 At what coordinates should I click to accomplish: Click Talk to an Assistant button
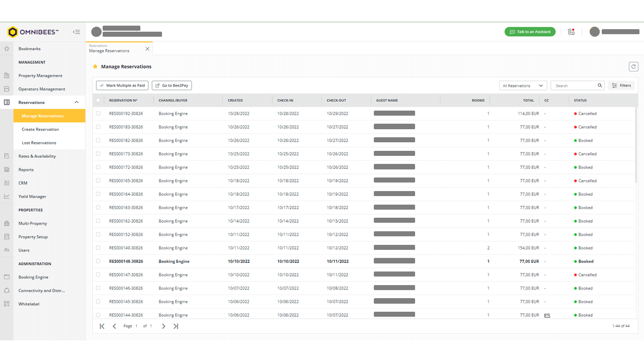coord(530,32)
